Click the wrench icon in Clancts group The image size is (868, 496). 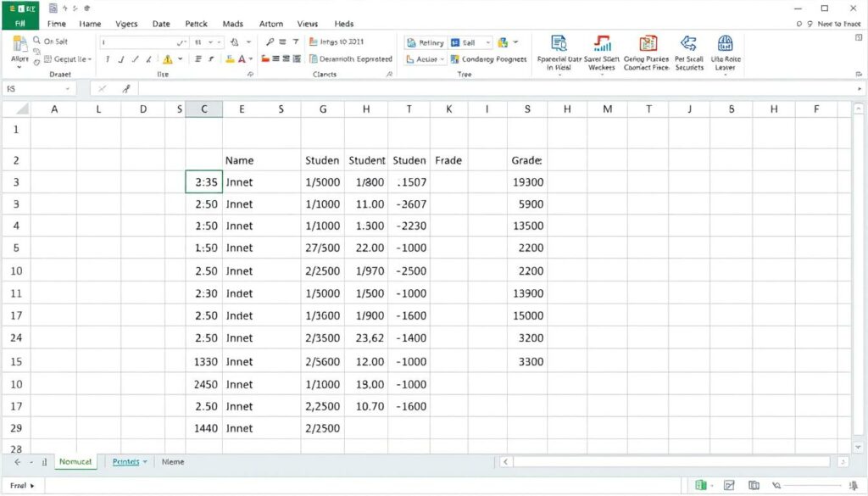click(270, 42)
